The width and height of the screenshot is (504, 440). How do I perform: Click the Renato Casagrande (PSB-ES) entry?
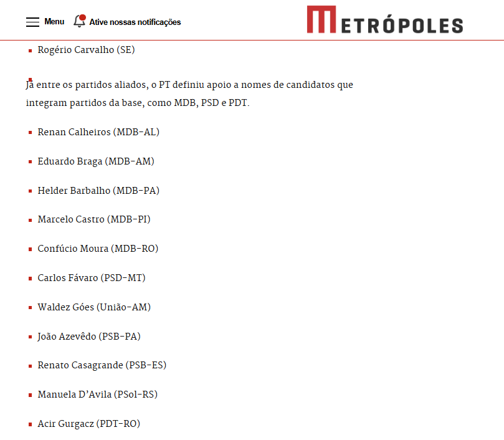click(x=102, y=365)
